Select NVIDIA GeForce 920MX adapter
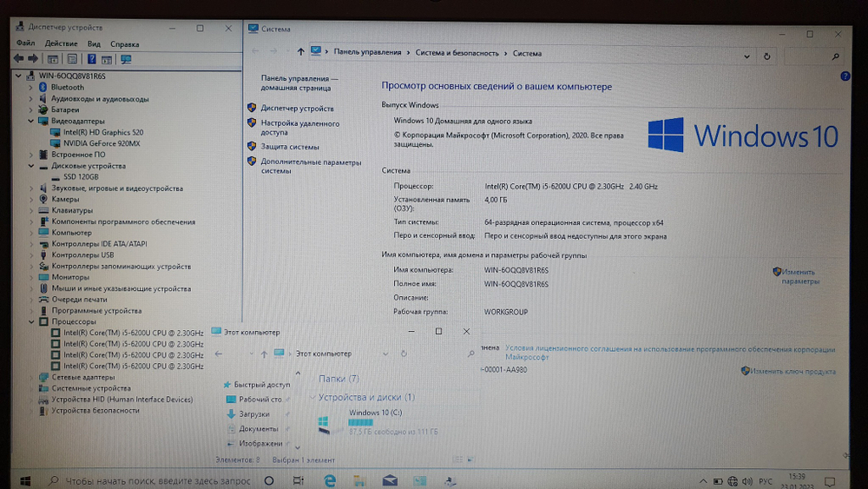The image size is (868, 489). pos(102,143)
